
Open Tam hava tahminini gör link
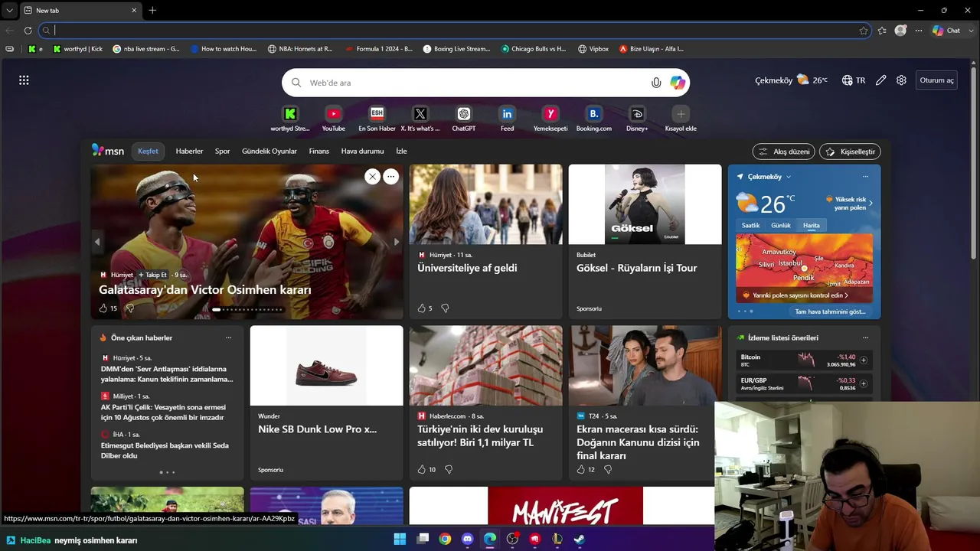tap(830, 311)
